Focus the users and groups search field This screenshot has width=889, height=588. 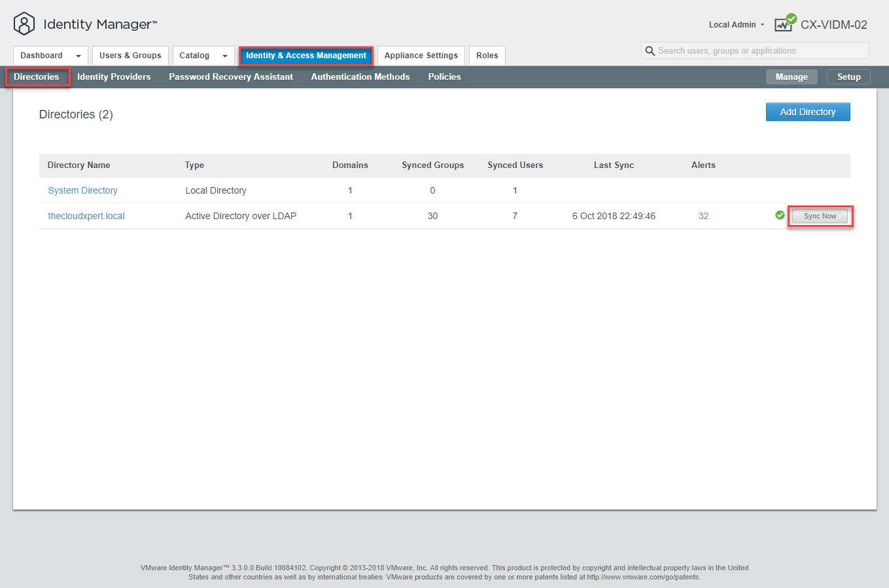pyautogui.click(x=759, y=51)
